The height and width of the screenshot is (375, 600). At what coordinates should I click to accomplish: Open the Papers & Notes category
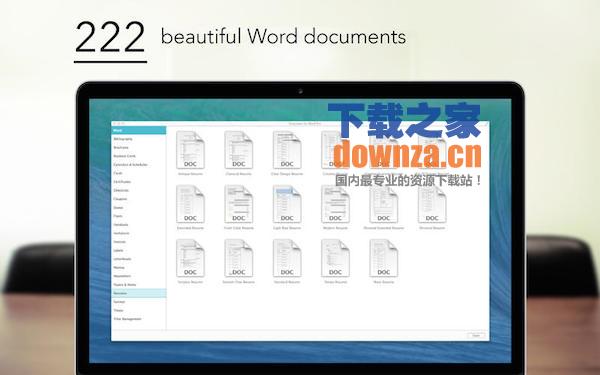pos(125,285)
